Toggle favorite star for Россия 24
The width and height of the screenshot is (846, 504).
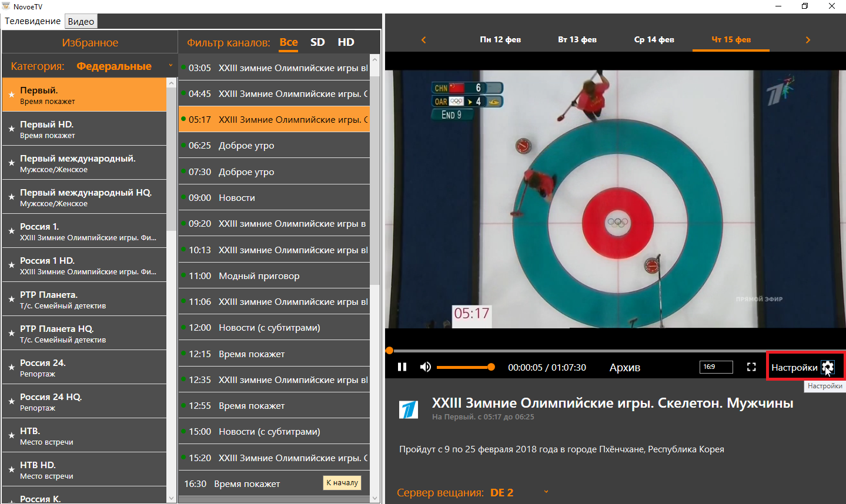[11, 368]
